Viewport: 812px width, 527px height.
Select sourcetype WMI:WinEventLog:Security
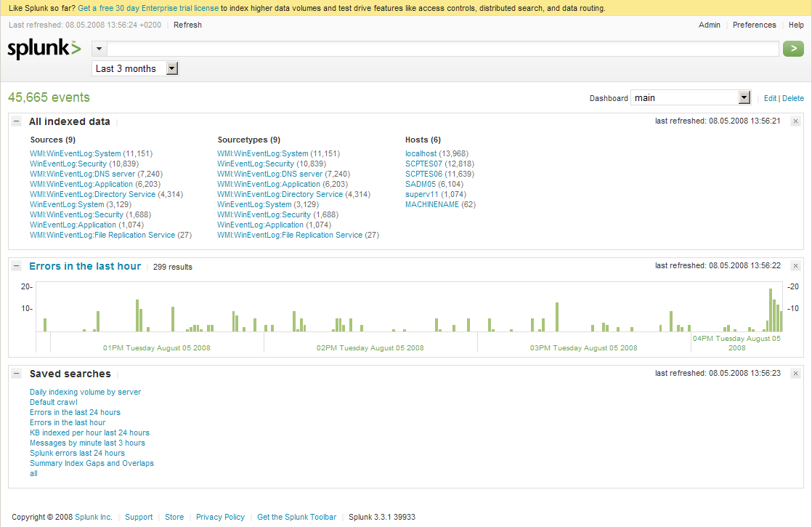[x=264, y=214]
